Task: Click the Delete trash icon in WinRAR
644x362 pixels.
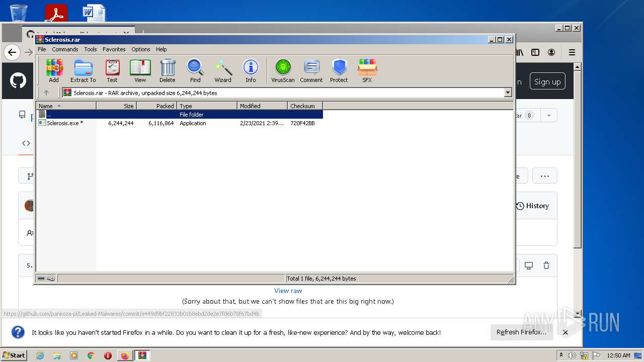Action: (168, 70)
